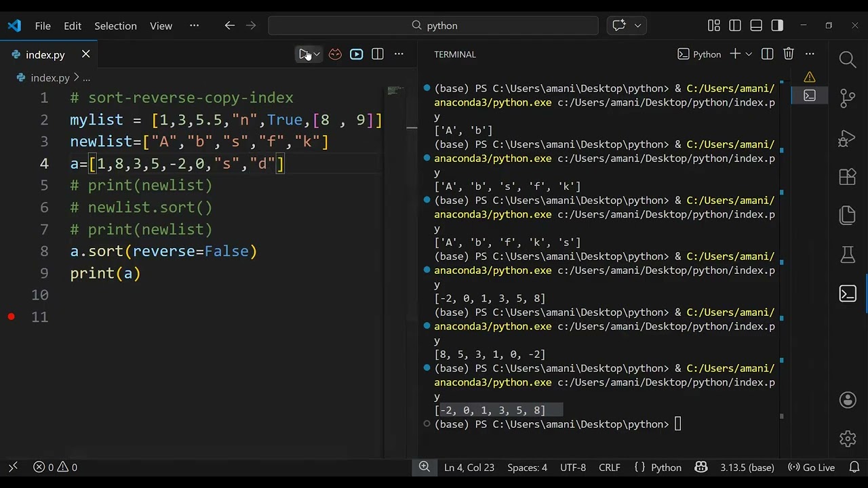Open the terminal panel More Actions ellipsis
Image resolution: width=868 pixels, height=488 pixels.
tap(810, 54)
